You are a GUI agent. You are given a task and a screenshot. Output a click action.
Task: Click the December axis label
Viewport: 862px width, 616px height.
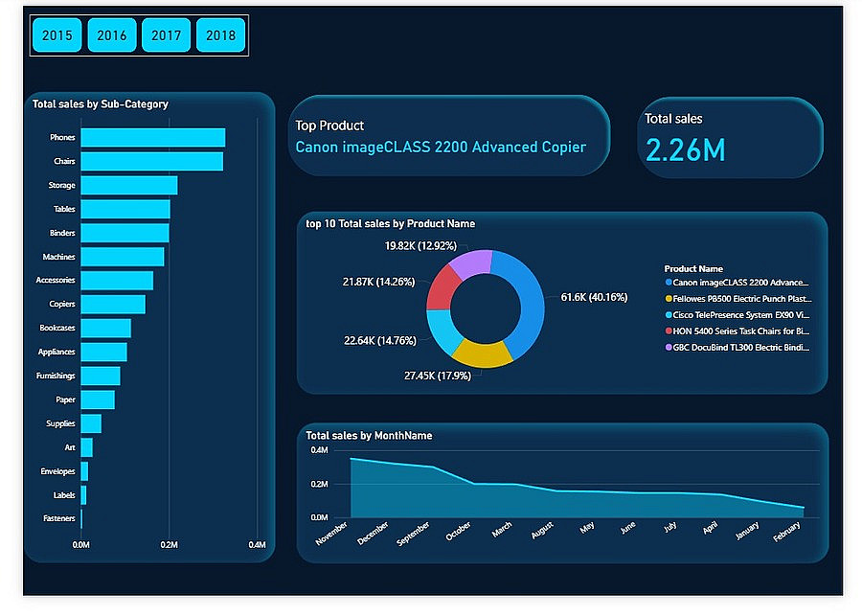(x=373, y=533)
